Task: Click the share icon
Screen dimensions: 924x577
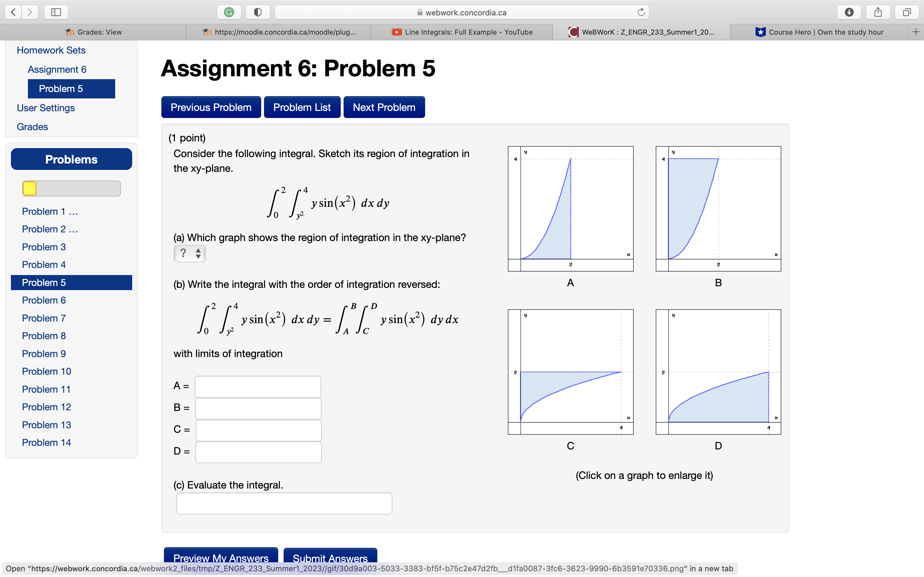Action: [878, 12]
